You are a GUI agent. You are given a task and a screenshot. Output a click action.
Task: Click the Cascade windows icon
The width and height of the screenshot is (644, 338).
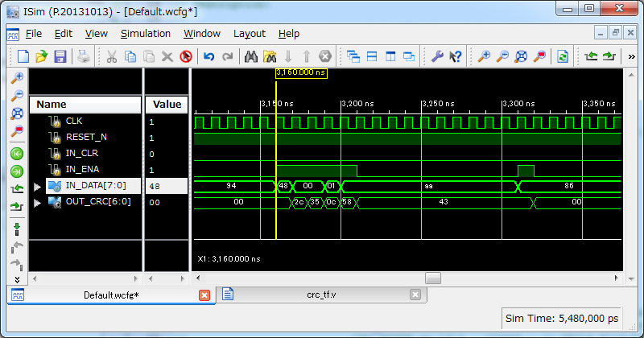click(353, 56)
